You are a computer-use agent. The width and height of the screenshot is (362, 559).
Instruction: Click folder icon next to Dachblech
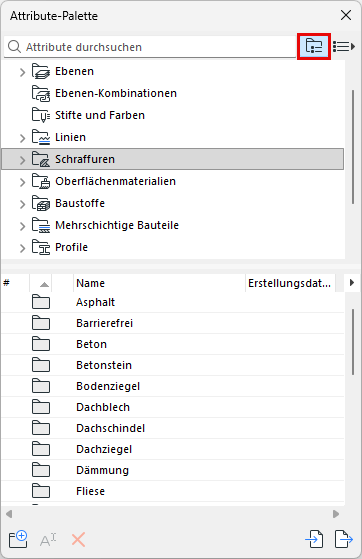click(41, 407)
